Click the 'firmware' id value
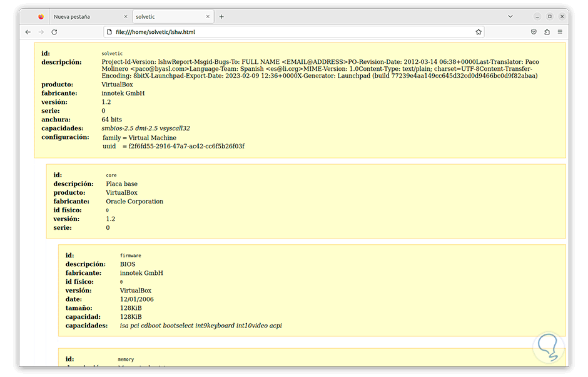The width and height of the screenshot is (588, 377). pyautogui.click(x=131, y=256)
